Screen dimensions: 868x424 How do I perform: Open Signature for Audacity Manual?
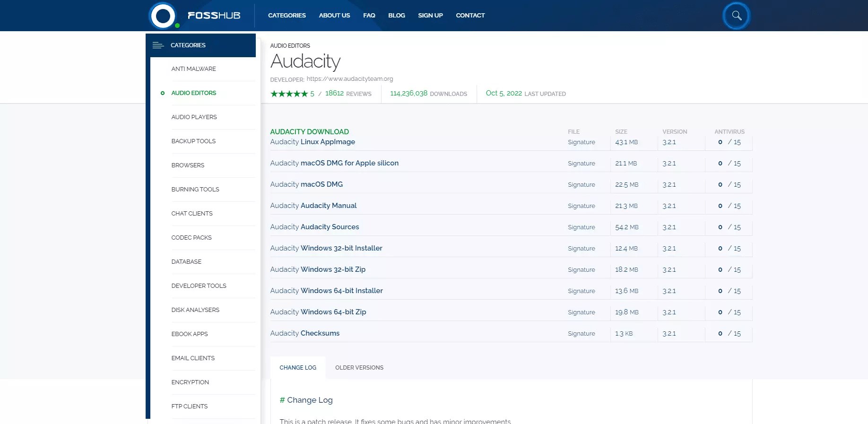pos(582,206)
